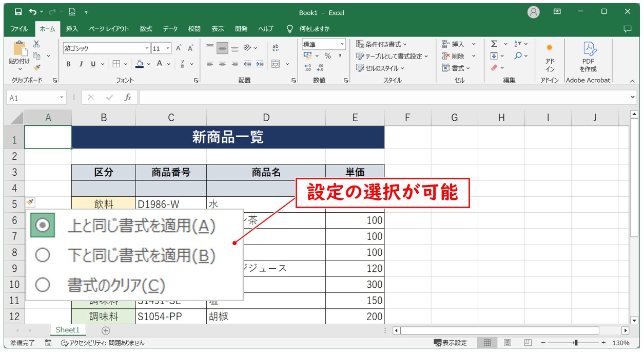
Task: Open the Fill Color paint bucket icon
Action: pyautogui.click(x=139, y=64)
